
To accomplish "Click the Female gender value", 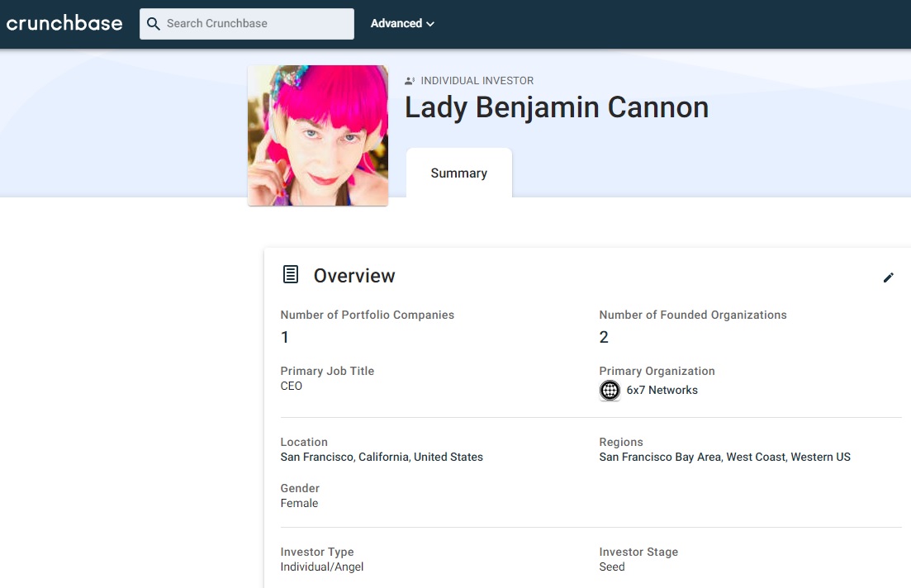I will pyautogui.click(x=299, y=503).
